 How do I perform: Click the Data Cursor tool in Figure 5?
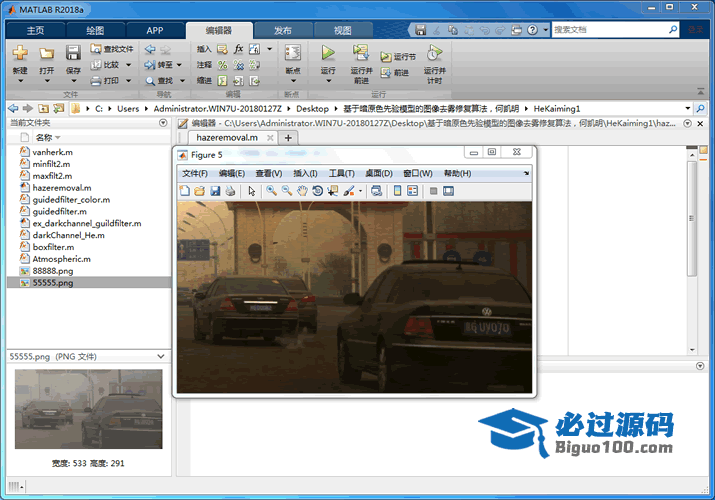point(332,190)
